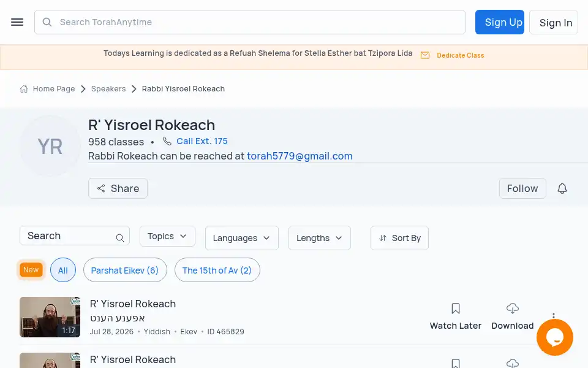
Task: Click the orange New badge
Action: click(x=31, y=270)
